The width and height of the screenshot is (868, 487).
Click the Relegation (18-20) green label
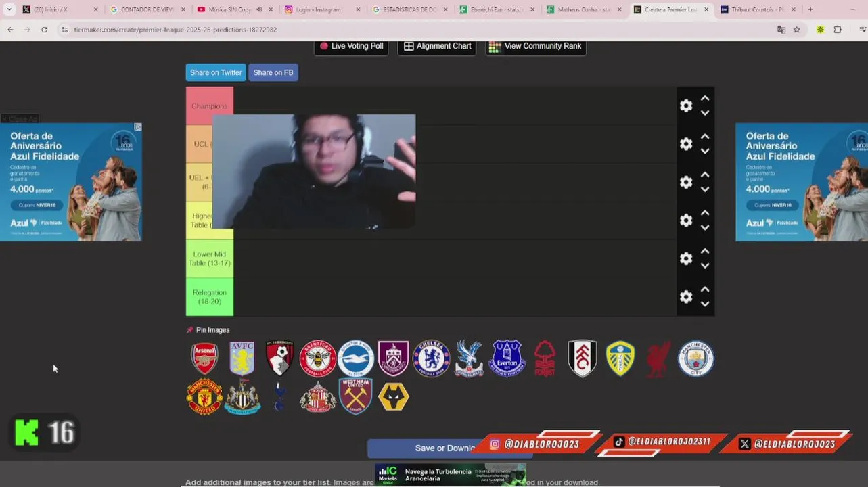tap(210, 297)
